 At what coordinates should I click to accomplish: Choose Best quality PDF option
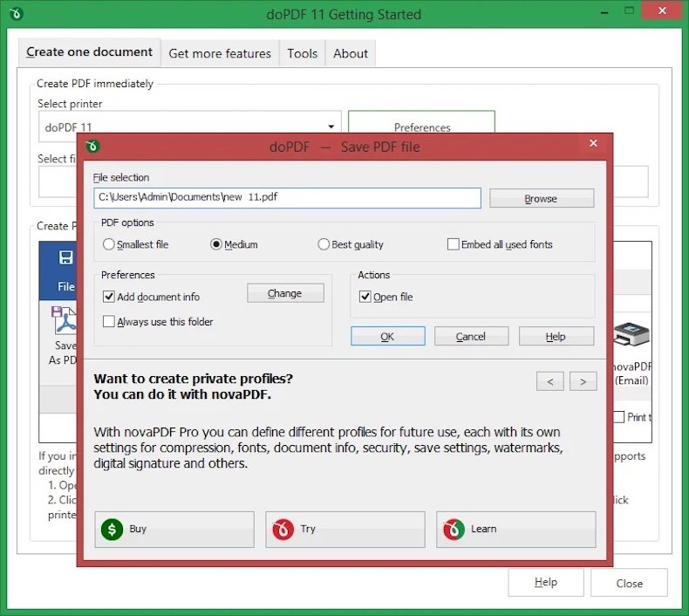click(324, 245)
